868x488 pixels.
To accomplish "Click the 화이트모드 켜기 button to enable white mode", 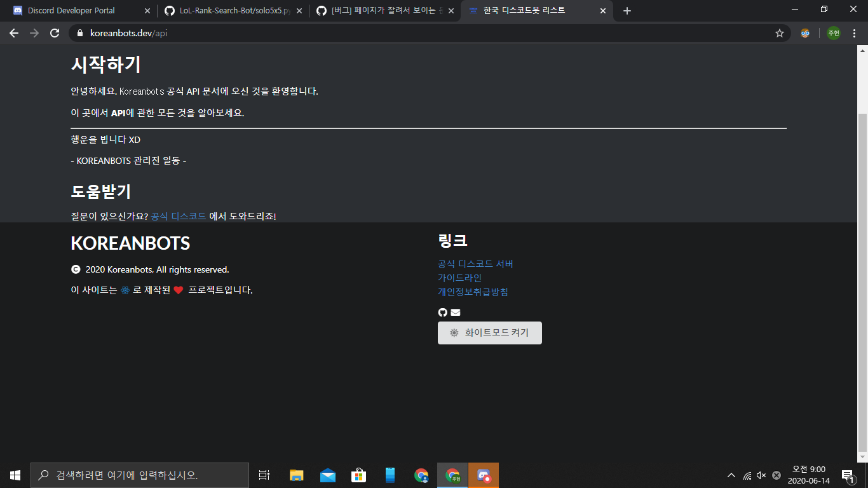I will point(489,332).
